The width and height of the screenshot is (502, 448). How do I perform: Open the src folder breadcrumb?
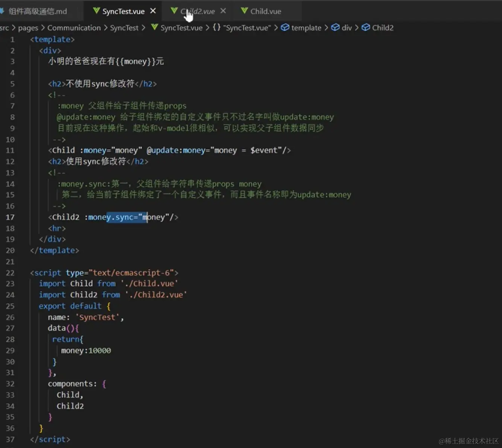click(x=4, y=28)
